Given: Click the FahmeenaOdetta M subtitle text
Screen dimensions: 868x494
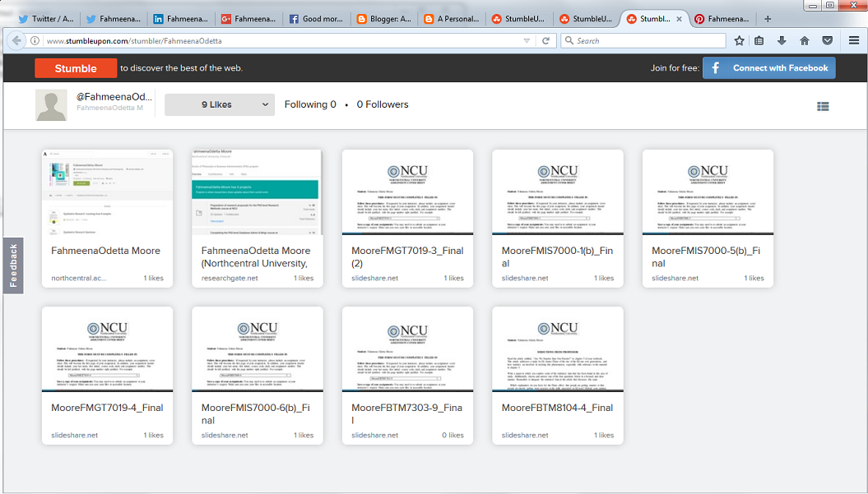Looking at the screenshot, I should [x=109, y=108].
